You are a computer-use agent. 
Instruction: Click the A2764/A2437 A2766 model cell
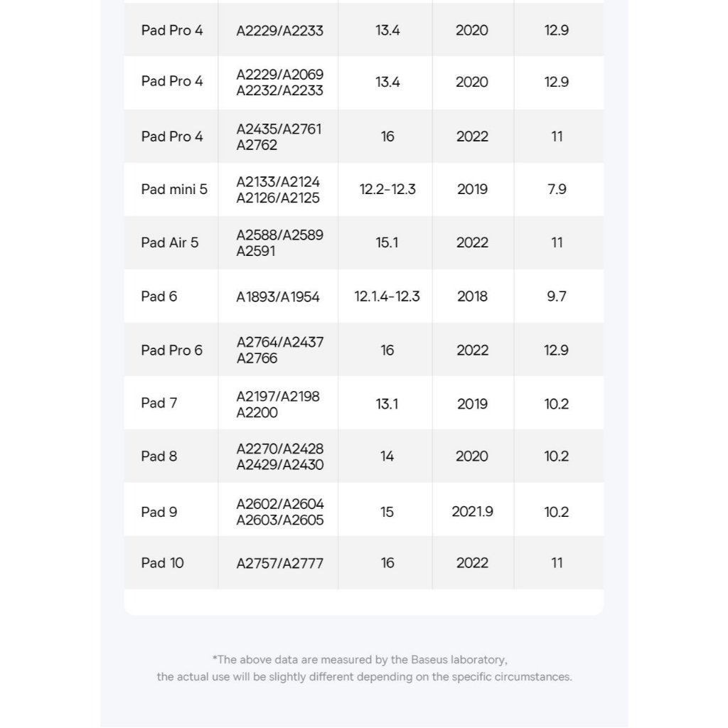point(279,350)
